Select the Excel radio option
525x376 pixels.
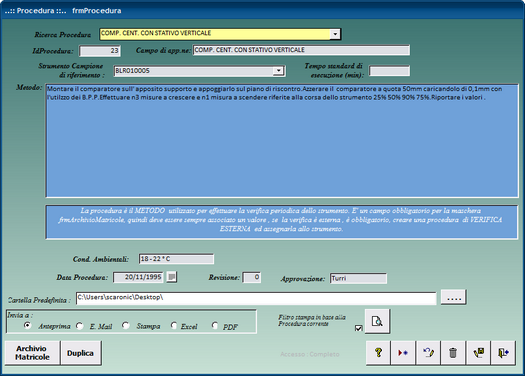[174, 325]
